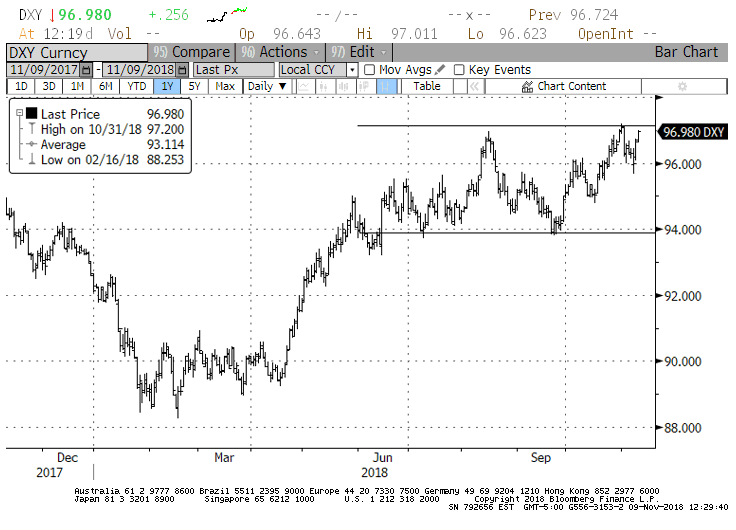The image size is (736, 530).
Task: Select the 3D range tab
Action: point(49,87)
